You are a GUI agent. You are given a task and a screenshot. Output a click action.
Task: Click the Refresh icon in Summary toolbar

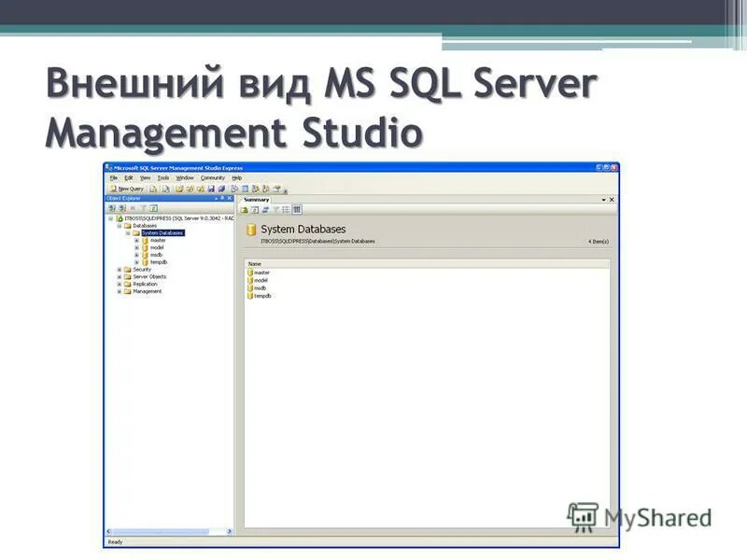pos(255,209)
